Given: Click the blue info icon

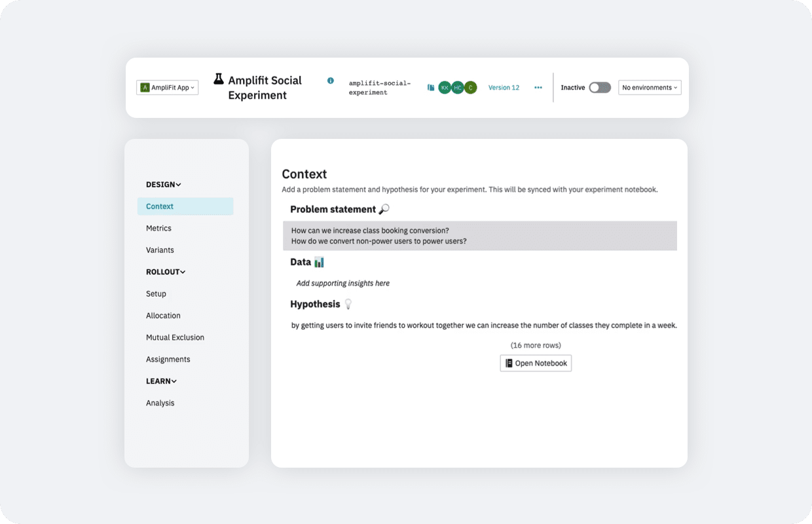Looking at the screenshot, I should pyautogui.click(x=331, y=81).
